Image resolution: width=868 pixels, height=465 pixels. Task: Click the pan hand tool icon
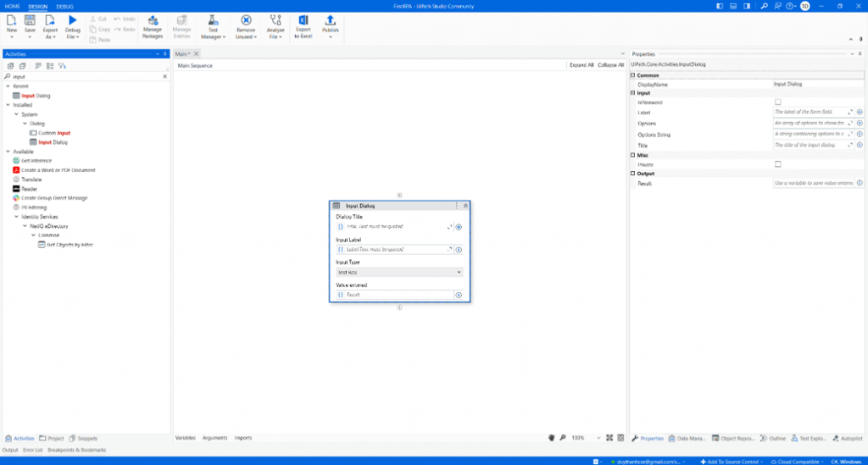click(x=551, y=438)
